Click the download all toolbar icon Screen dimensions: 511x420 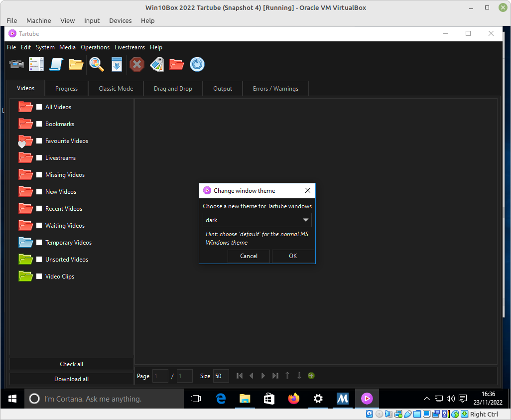point(117,64)
